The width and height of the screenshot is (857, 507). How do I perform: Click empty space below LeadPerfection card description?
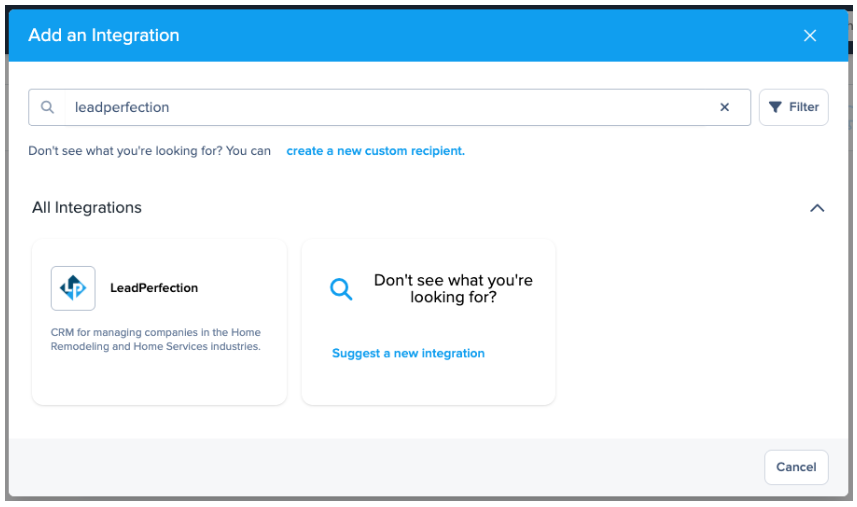point(159,380)
